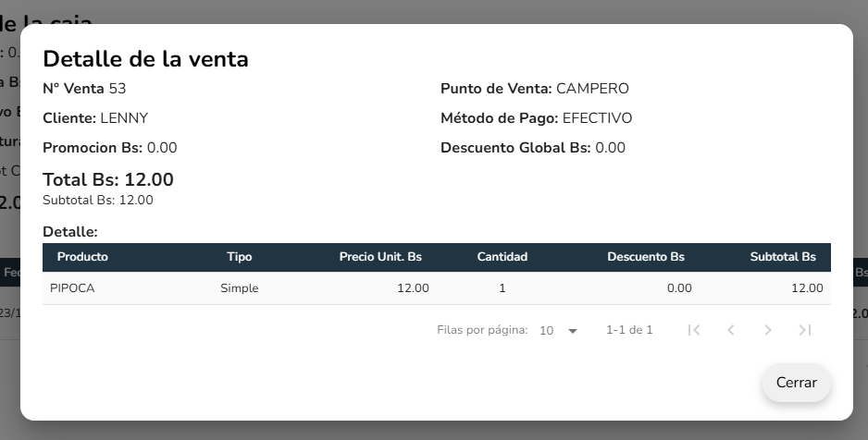Click the CAMPERO point of sale value
868x440 pixels.
[x=592, y=89]
